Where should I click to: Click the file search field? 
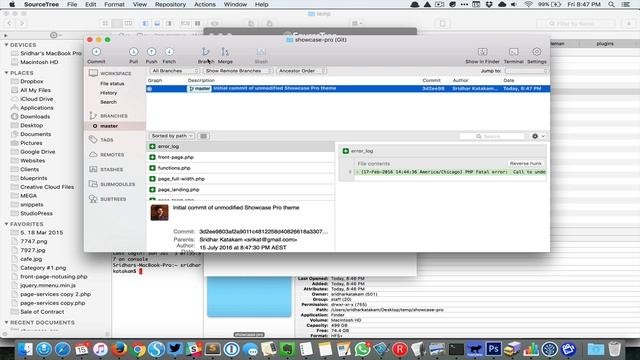tap(492, 136)
